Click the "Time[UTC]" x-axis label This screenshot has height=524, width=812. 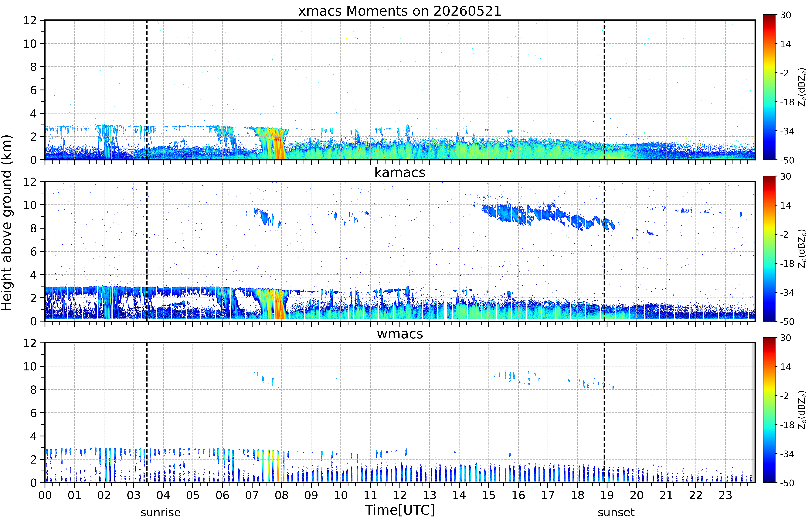pos(400,510)
